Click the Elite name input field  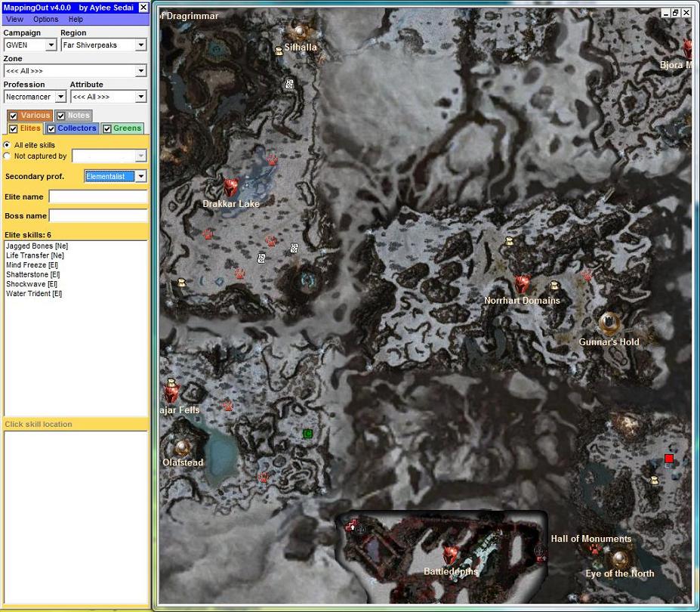tap(98, 196)
